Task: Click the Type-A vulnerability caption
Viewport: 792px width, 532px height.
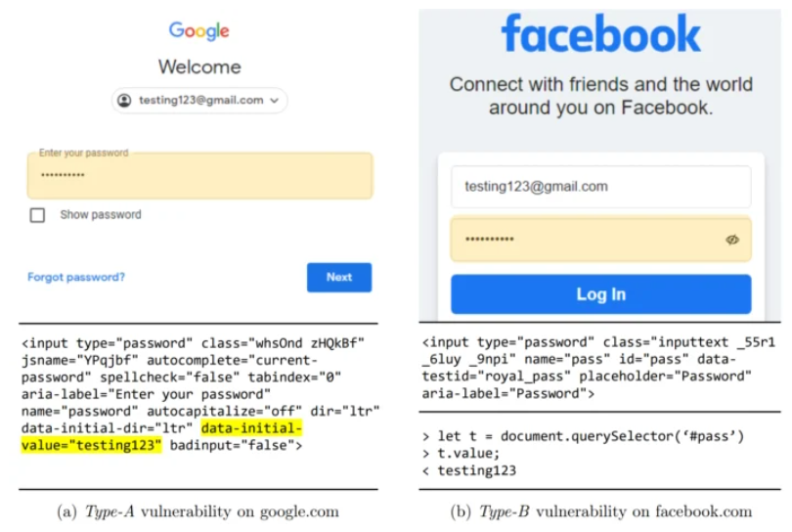Action: click(198, 511)
